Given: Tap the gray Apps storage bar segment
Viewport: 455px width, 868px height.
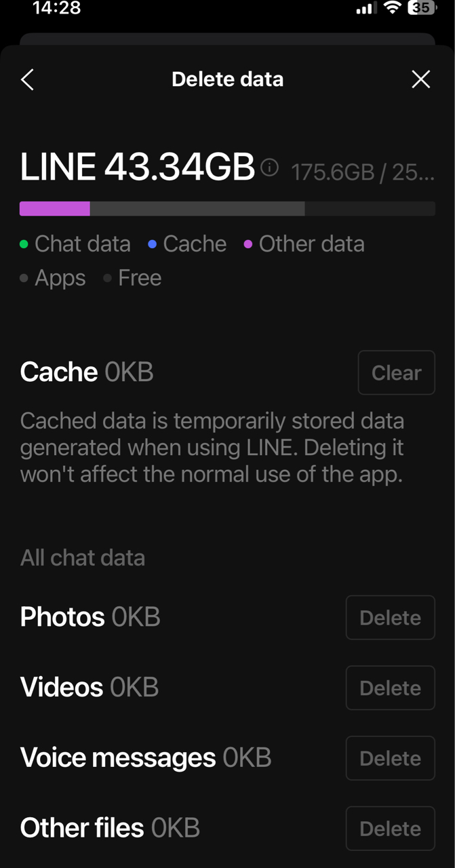Looking at the screenshot, I should 197,209.
